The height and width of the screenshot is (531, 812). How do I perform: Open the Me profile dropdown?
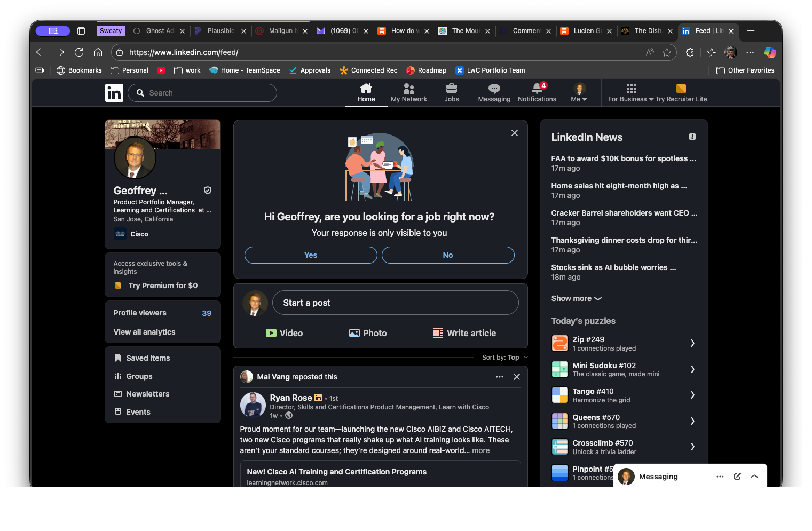tap(579, 92)
